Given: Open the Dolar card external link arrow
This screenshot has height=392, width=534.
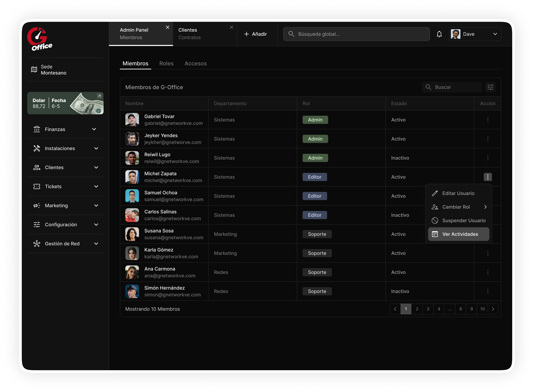Looking at the screenshot, I should [x=99, y=96].
